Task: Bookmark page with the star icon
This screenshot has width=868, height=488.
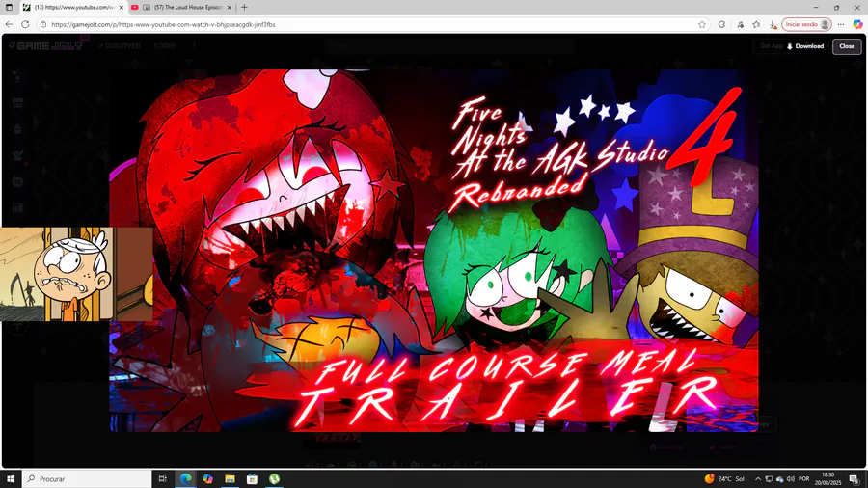Action: pos(702,24)
